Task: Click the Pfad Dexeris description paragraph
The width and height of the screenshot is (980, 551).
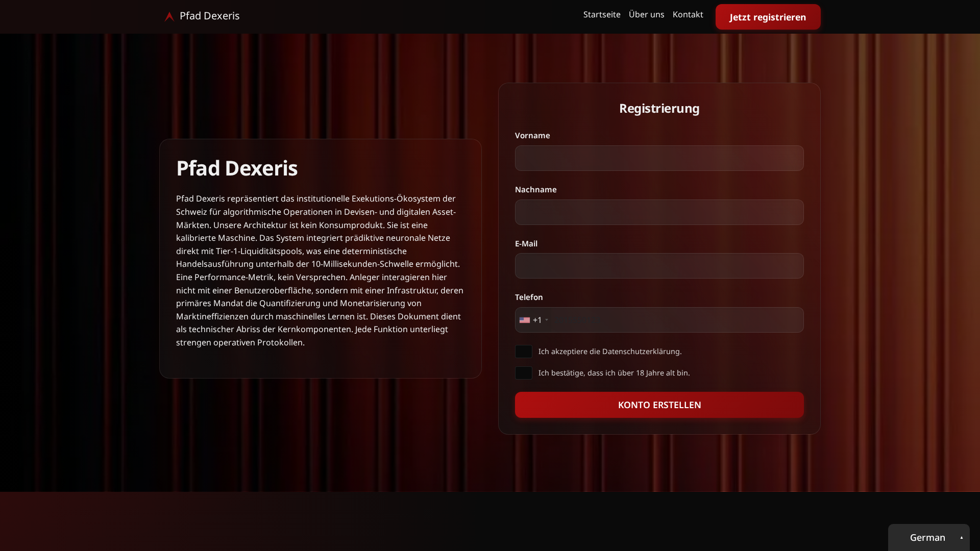Action: click(x=320, y=270)
